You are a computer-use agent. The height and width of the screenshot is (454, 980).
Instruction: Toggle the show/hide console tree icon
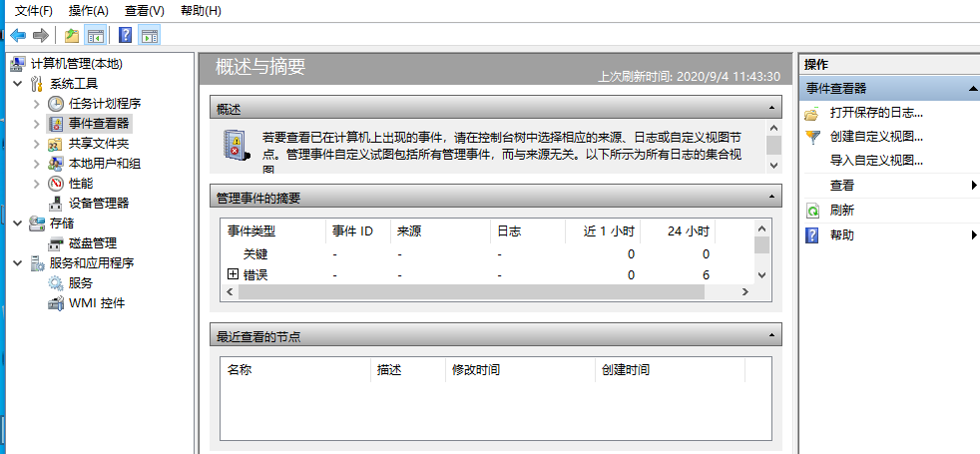95,35
